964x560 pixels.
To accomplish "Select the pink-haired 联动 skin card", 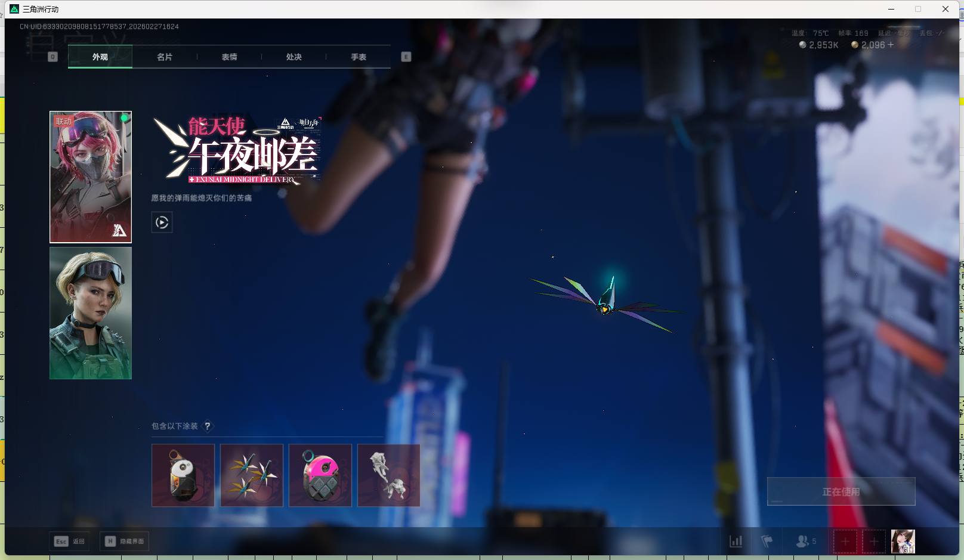I will point(91,177).
